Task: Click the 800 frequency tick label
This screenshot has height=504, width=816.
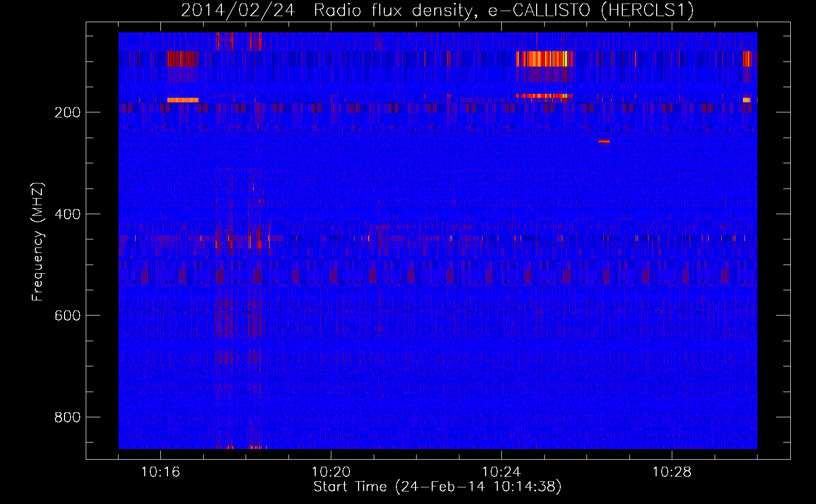Action: [x=68, y=417]
